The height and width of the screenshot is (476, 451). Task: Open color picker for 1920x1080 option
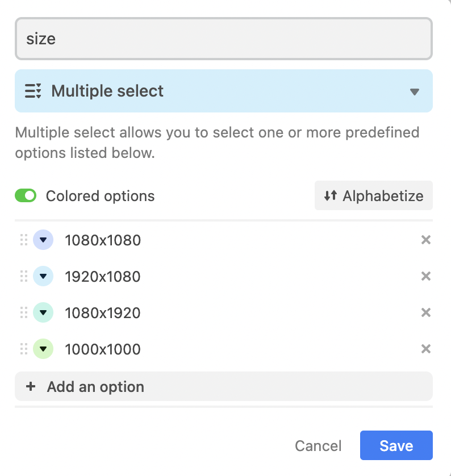pos(43,276)
